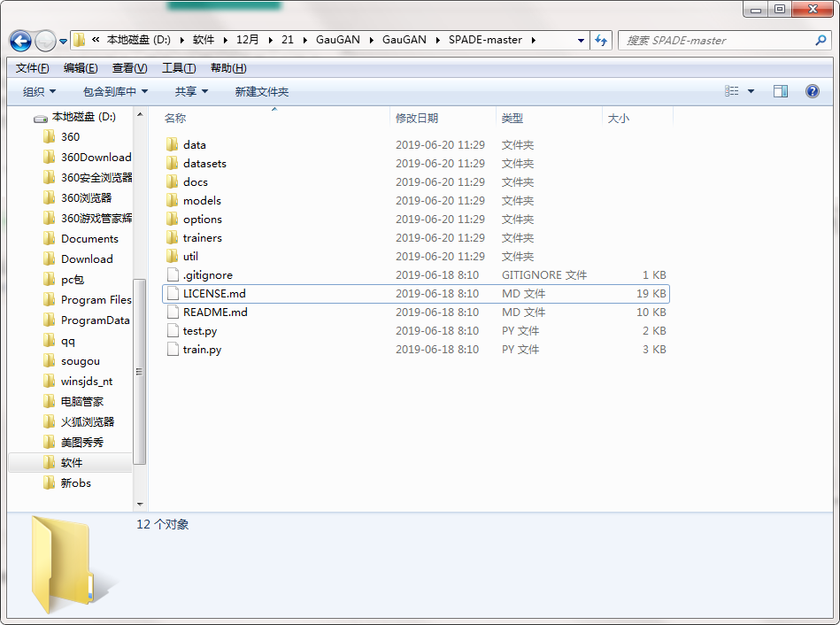Select sougou folder in sidebar
The height and width of the screenshot is (625, 840).
point(72,360)
